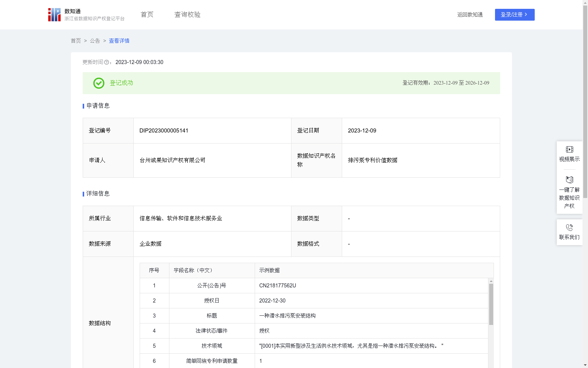The width and height of the screenshot is (588, 368).
Task: Click the page scroll-down arrow
Action: pyautogui.click(x=585, y=365)
